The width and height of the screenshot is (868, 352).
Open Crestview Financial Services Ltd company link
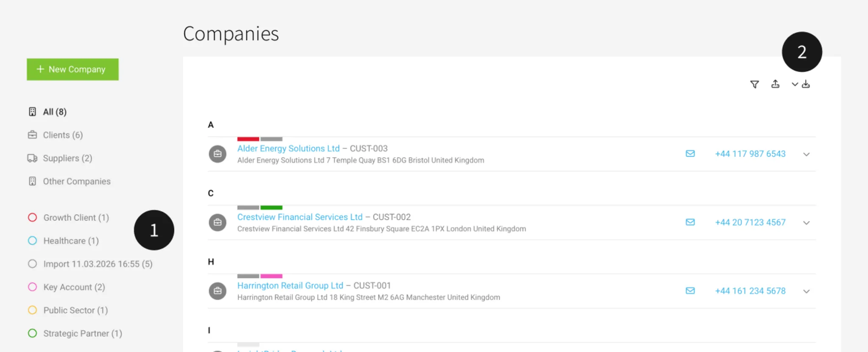[x=300, y=217]
